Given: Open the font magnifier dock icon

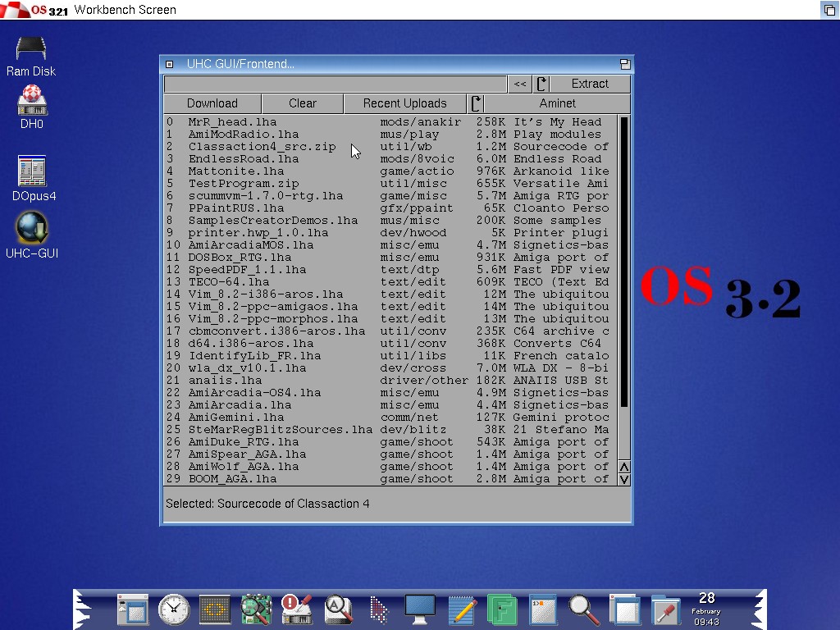Looking at the screenshot, I should pos(338,609).
